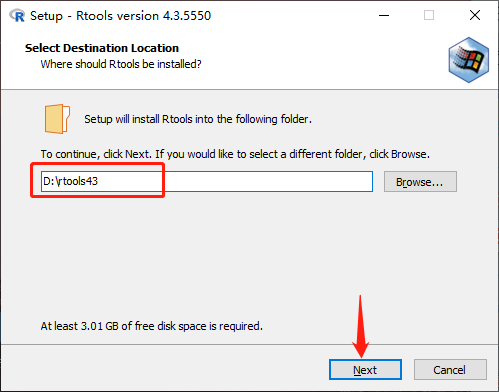Click the 'Select Destination Location' heading
Viewport: 499px width, 392px height.
102,48
